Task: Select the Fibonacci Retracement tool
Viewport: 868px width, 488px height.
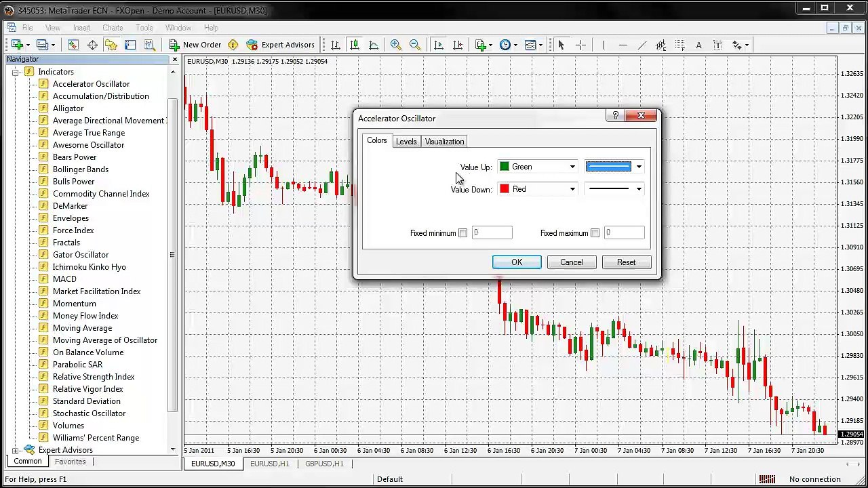Action: [x=679, y=45]
